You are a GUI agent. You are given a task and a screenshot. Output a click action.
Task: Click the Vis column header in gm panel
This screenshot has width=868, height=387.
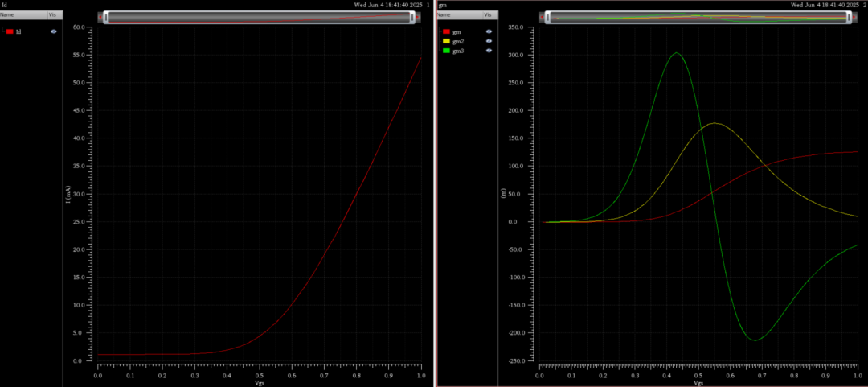[x=490, y=15]
